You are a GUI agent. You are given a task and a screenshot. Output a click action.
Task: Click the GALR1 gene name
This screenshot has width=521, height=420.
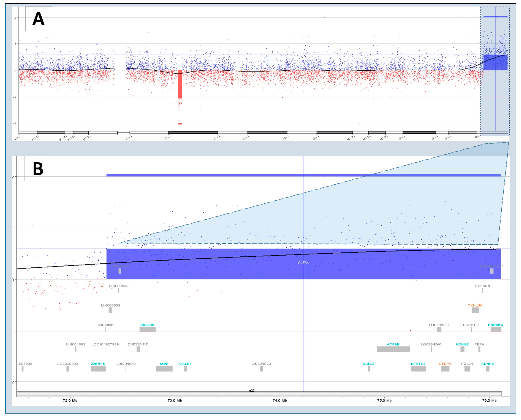point(185,364)
